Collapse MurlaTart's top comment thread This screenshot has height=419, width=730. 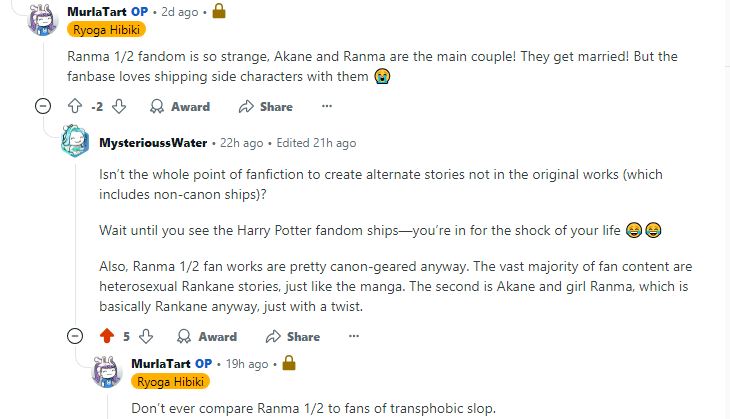pyautogui.click(x=42, y=106)
